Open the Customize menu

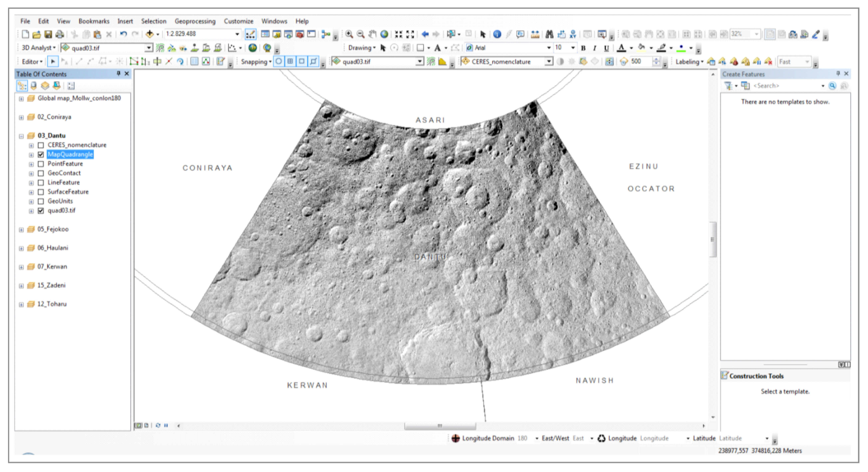pos(238,21)
